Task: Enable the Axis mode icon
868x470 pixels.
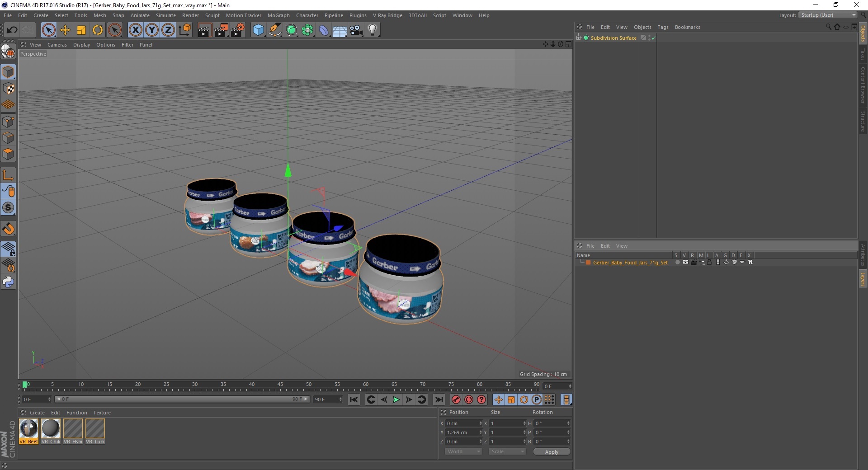Action: click(x=8, y=175)
